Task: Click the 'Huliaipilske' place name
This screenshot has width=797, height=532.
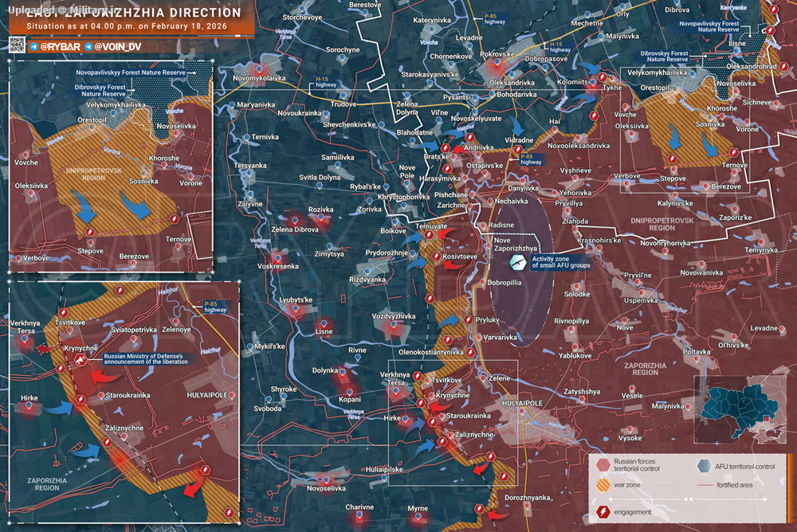Action: pos(384,470)
